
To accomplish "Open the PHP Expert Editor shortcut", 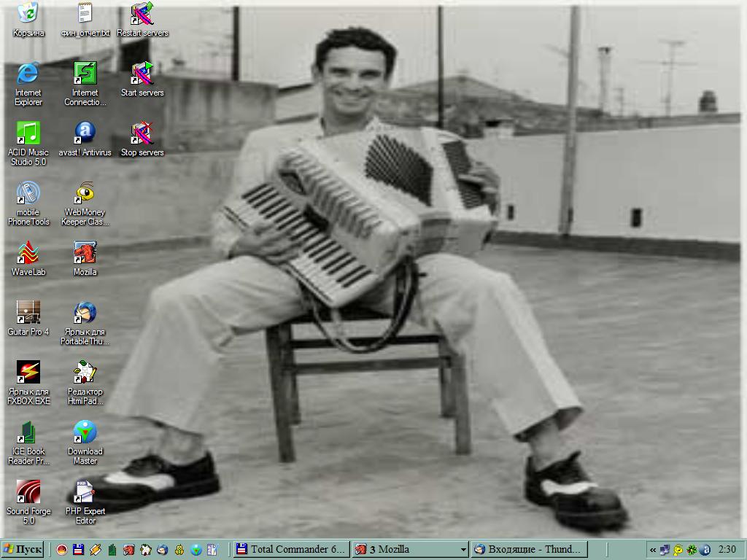I will 85,492.
